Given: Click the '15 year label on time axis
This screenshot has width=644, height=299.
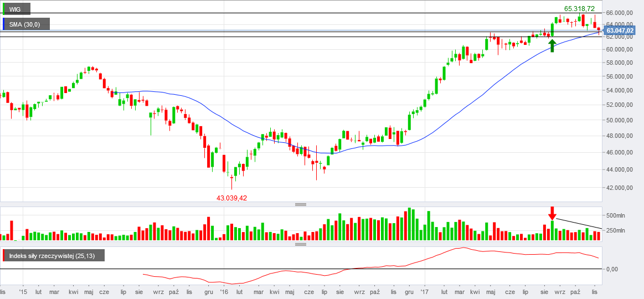Looking at the screenshot, I should (23, 292).
